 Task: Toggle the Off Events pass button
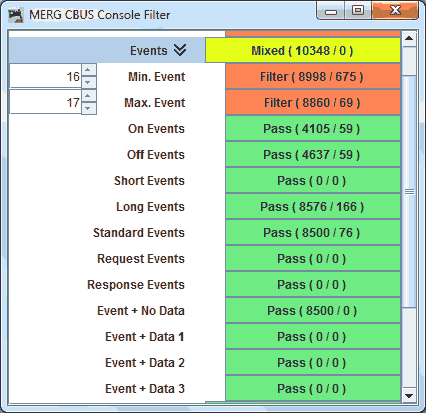point(313,155)
